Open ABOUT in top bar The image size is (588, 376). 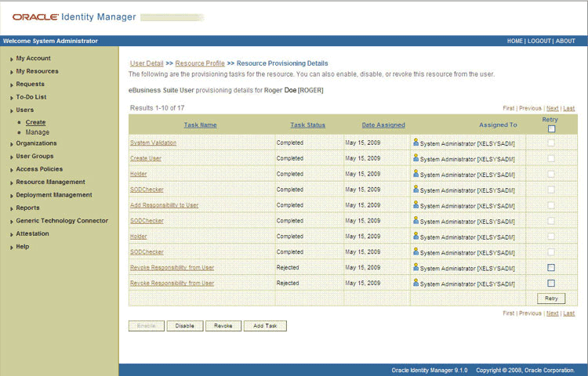point(565,41)
